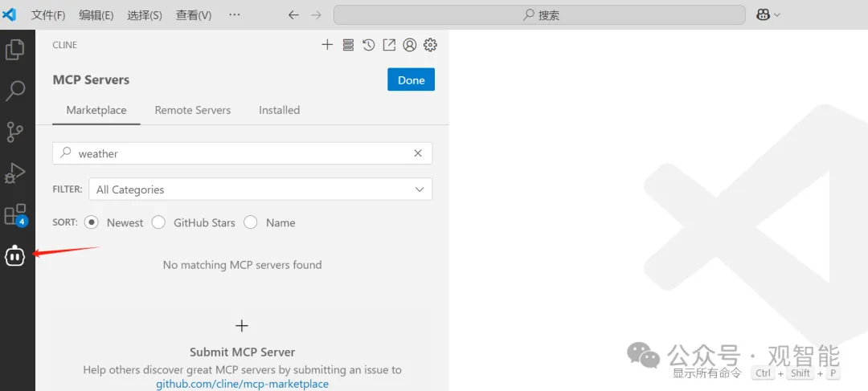Screen dimensions: 868x391
Task: Start a new Cline task with plus icon
Action: tap(327, 45)
